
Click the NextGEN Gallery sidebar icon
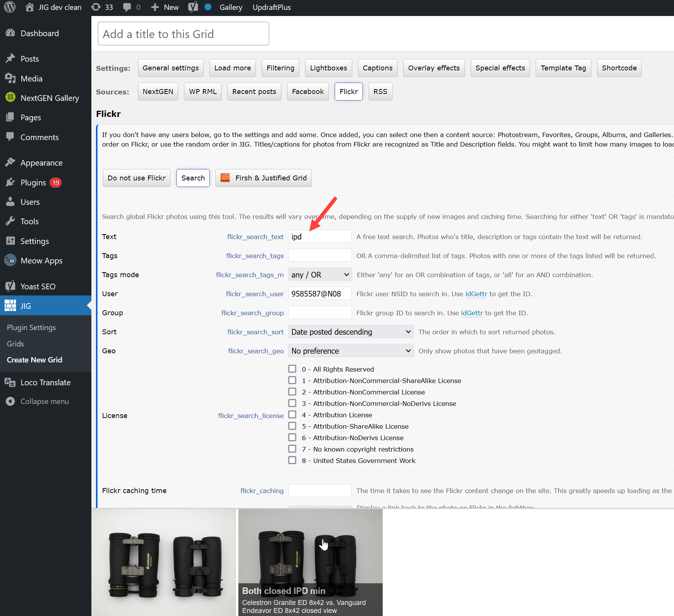click(x=10, y=97)
